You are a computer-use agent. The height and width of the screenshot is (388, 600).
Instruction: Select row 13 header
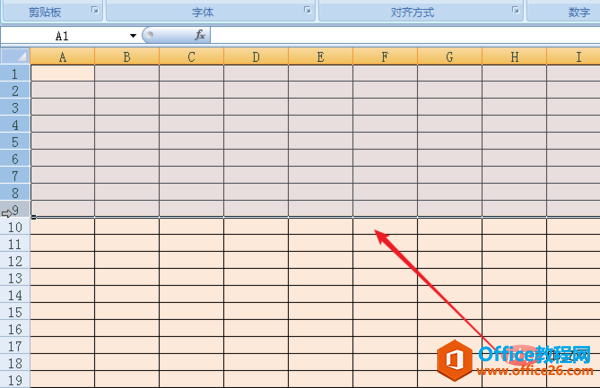15,278
